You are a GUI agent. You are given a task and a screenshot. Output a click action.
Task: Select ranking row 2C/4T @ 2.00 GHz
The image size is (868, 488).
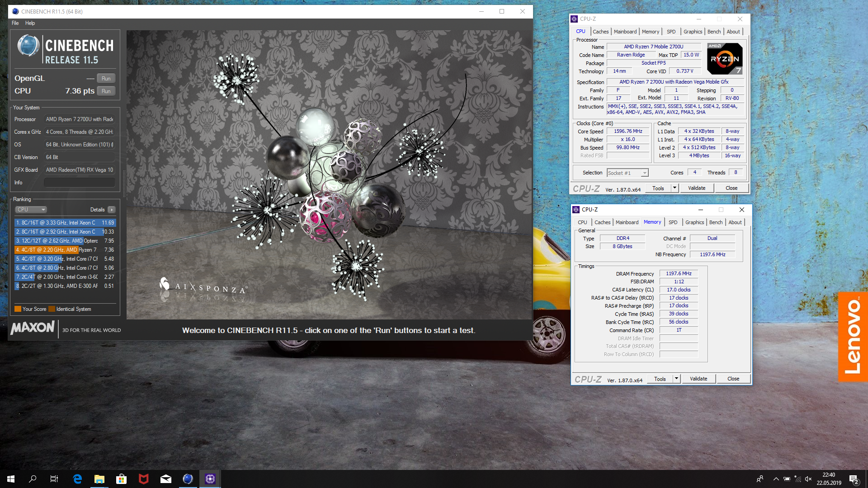pyautogui.click(x=65, y=277)
